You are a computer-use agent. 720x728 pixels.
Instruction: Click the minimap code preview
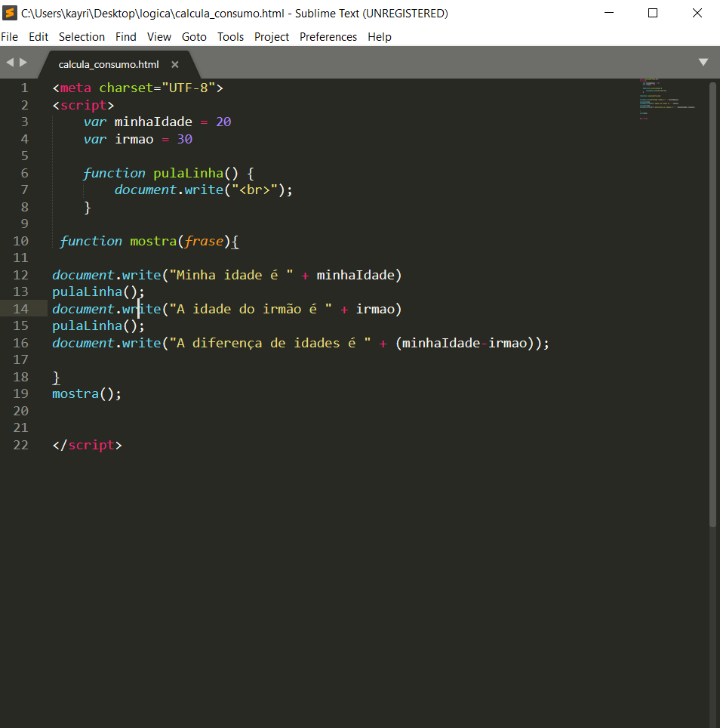pyautogui.click(x=667, y=99)
